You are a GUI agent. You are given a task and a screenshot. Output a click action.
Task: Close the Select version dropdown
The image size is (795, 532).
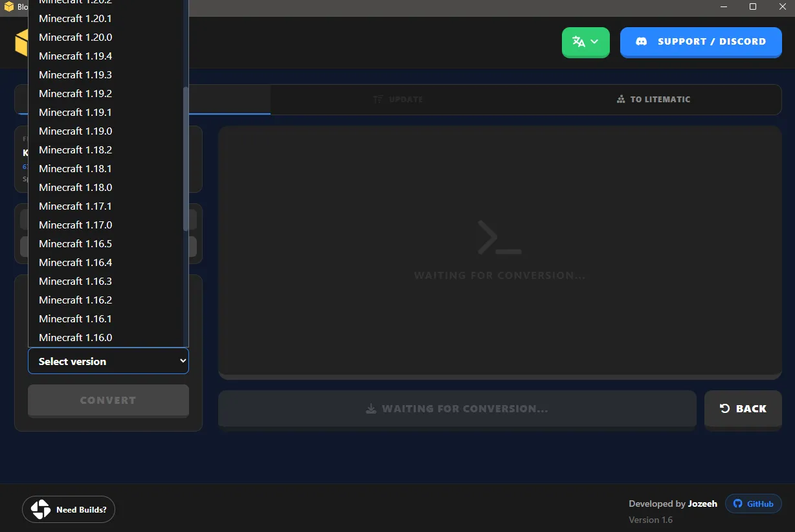point(108,361)
